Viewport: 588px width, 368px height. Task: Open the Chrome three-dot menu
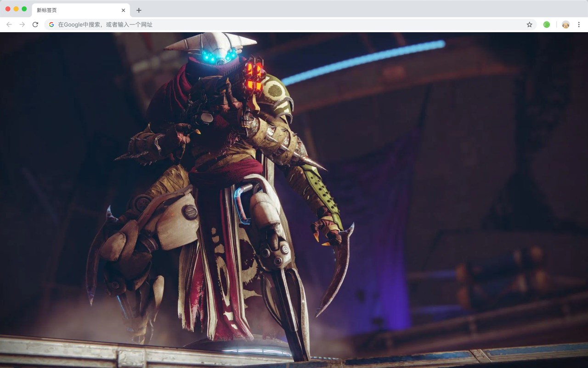click(x=579, y=24)
